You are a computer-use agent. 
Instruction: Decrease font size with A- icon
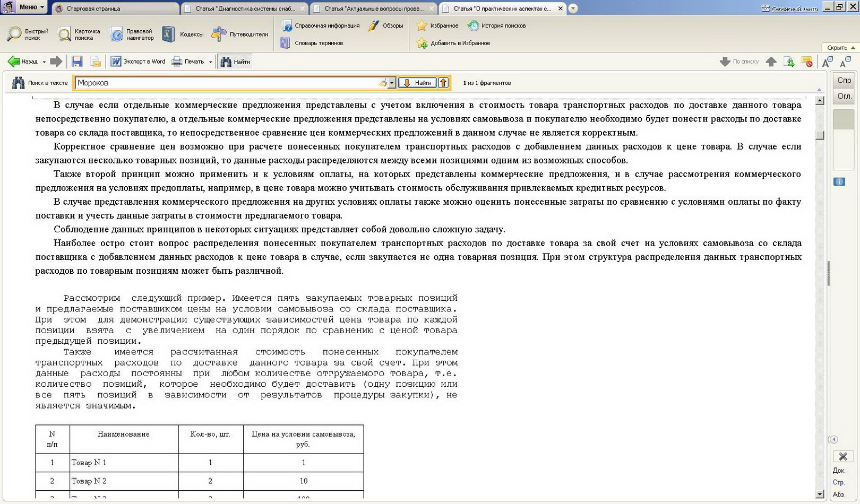point(845,62)
